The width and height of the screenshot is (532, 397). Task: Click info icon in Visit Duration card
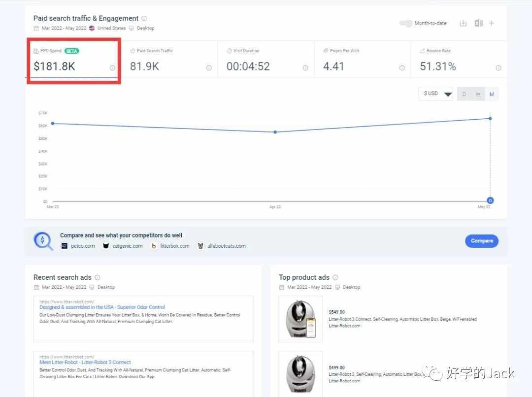305,68
